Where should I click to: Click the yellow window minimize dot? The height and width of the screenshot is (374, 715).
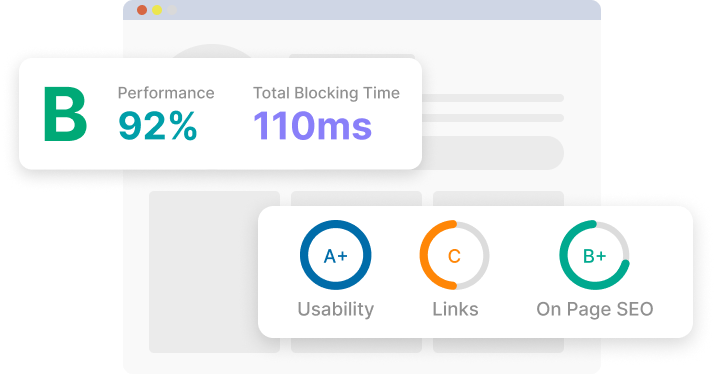tap(157, 10)
